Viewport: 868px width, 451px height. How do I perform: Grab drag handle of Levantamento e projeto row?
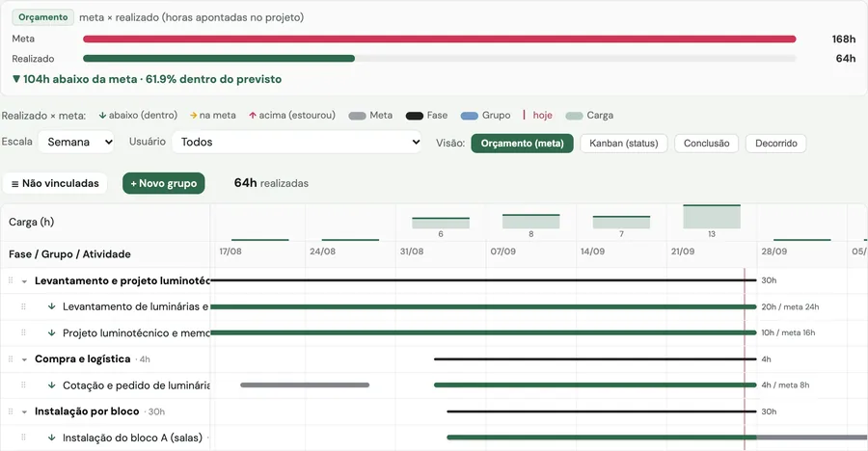[x=11, y=280]
